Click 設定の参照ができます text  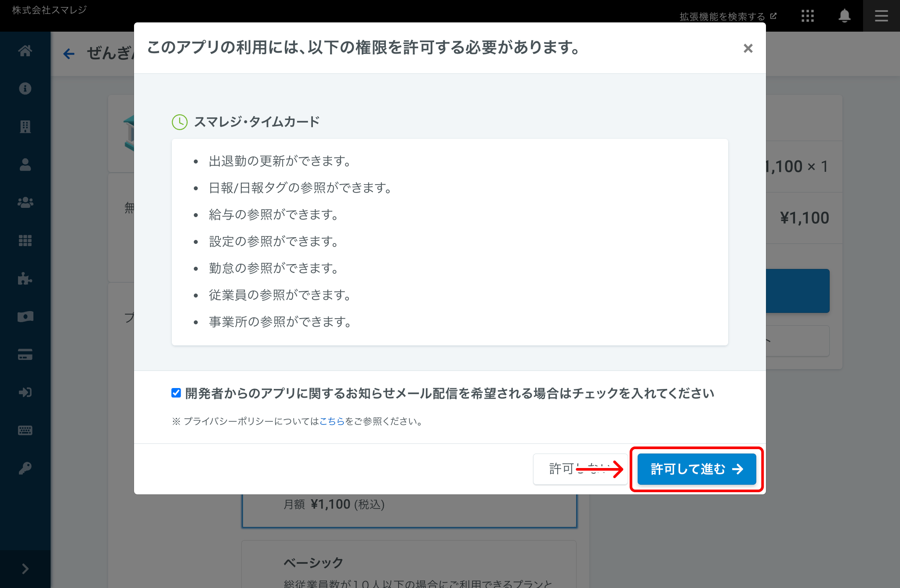(x=274, y=242)
